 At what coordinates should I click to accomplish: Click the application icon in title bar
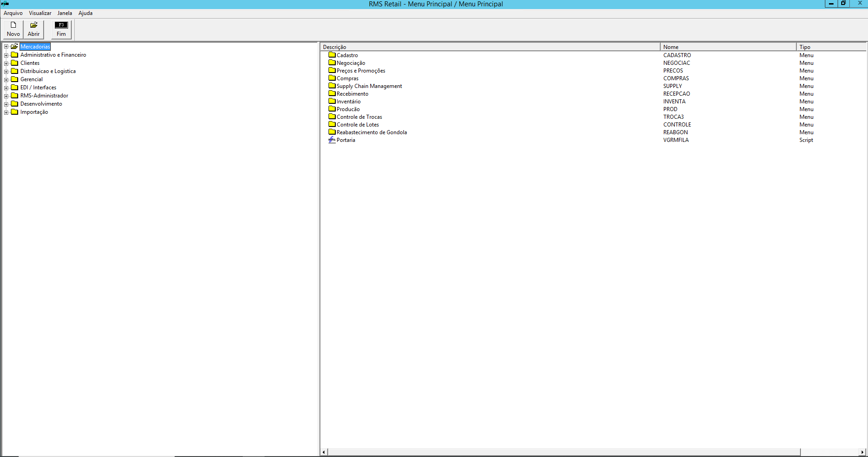pyautogui.click(x=5, y=4)
